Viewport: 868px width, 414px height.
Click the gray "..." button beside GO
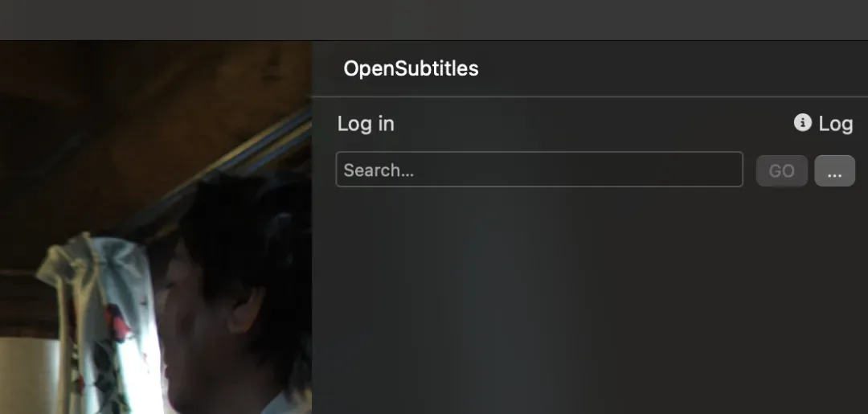tap(835, 171)
